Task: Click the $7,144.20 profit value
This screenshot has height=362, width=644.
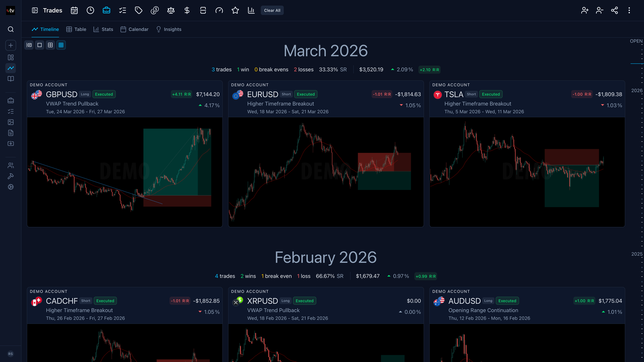Action: click(x=208, y=94)
